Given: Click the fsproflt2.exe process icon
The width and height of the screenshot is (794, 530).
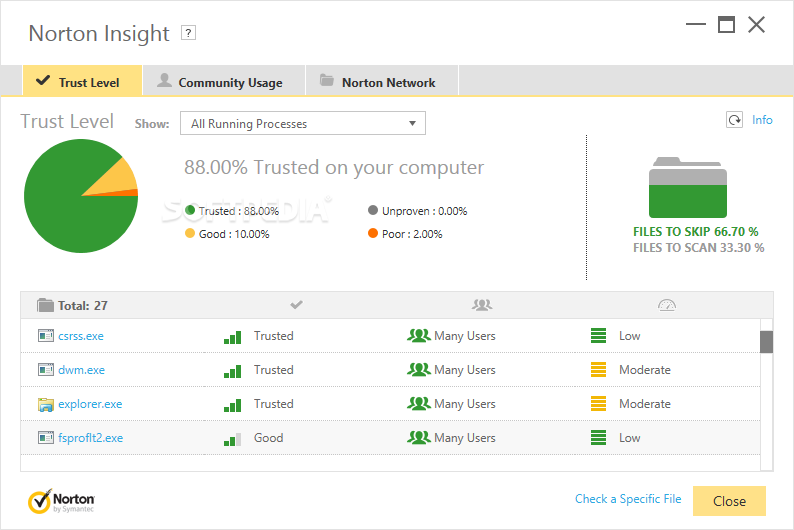Looking at the screenshot, I should click(46, 437).
